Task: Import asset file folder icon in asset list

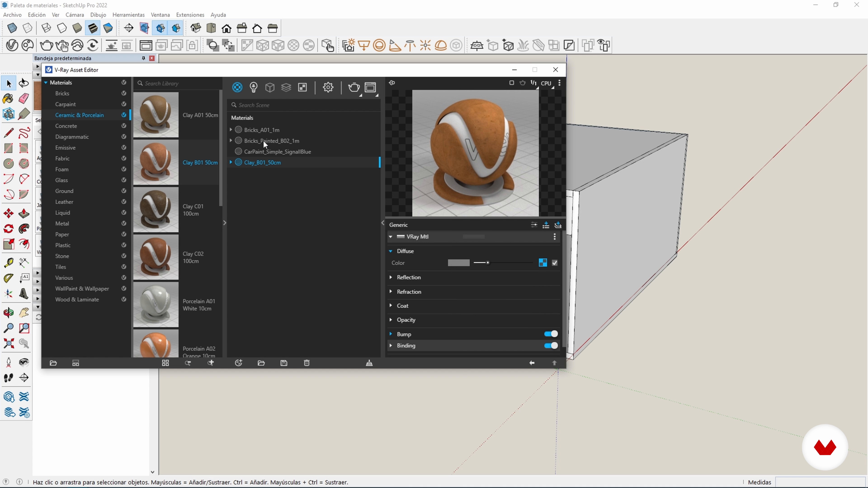Action: click(x=261, y=363)
